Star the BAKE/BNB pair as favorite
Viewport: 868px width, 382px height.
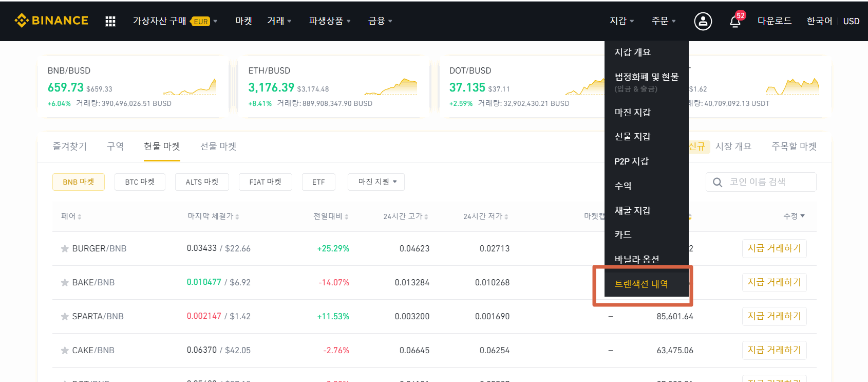point(65,283)
